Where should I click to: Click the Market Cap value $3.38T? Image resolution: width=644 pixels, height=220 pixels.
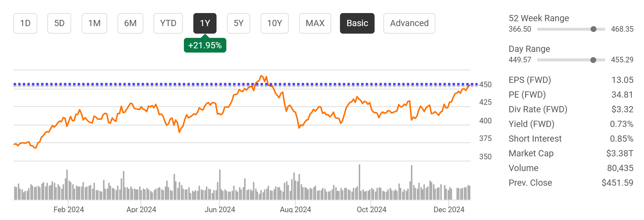tap(620, 153)
